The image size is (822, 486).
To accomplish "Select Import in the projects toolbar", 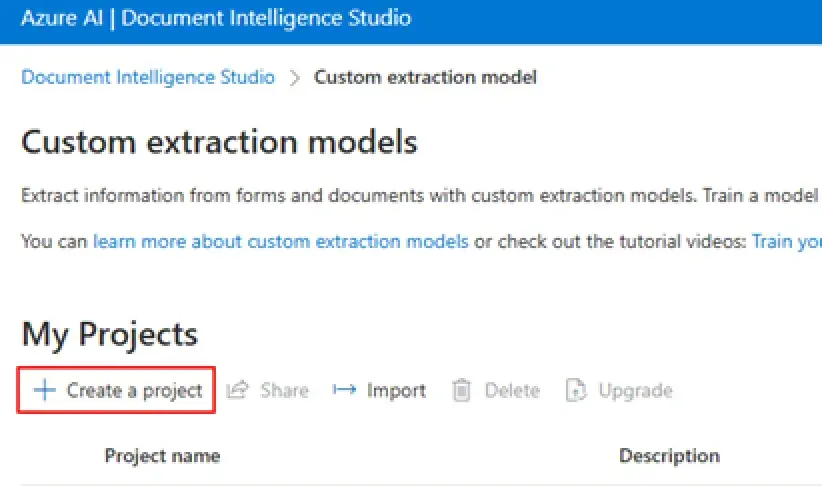I will (396, 391).
